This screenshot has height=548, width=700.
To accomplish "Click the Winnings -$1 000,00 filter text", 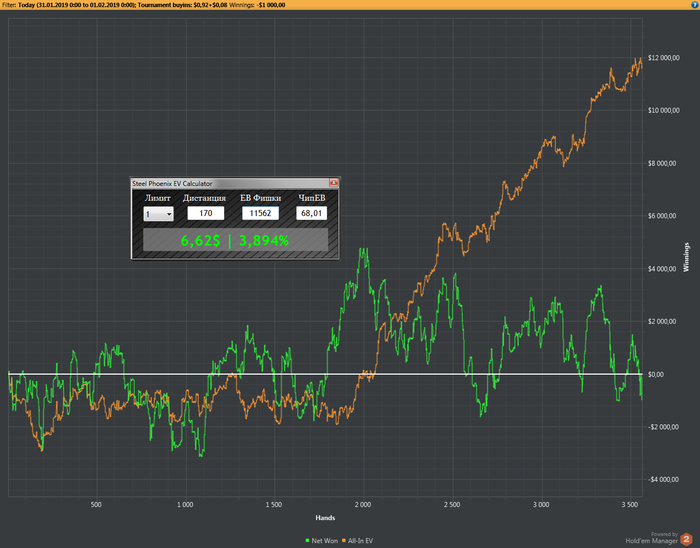I will [x=257, y=5].
